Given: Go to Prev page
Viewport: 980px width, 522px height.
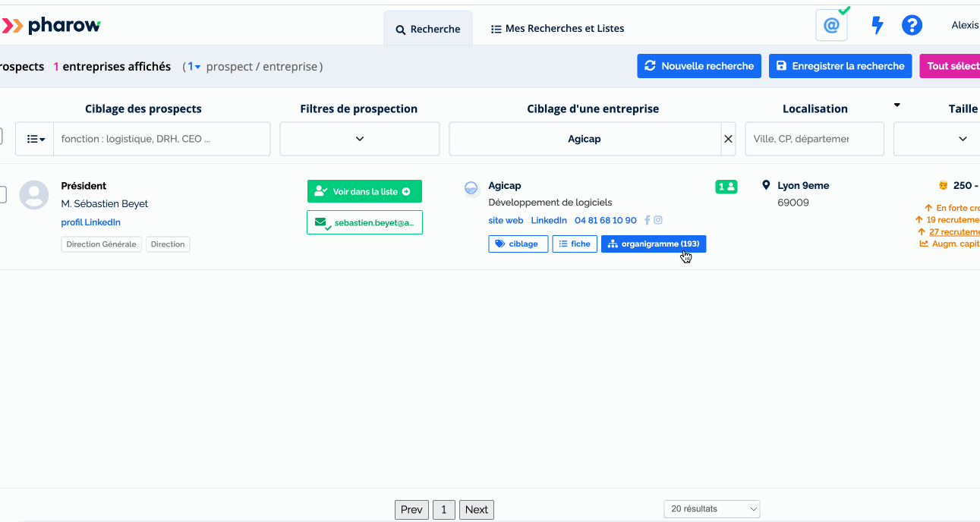Looking at the screenshot, I should (411, 510).
